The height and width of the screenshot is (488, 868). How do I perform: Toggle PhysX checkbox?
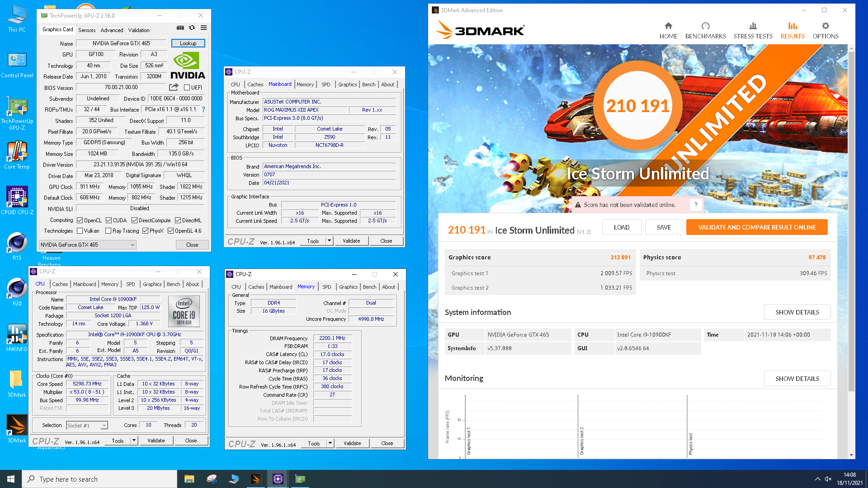(x=145, y=231)
